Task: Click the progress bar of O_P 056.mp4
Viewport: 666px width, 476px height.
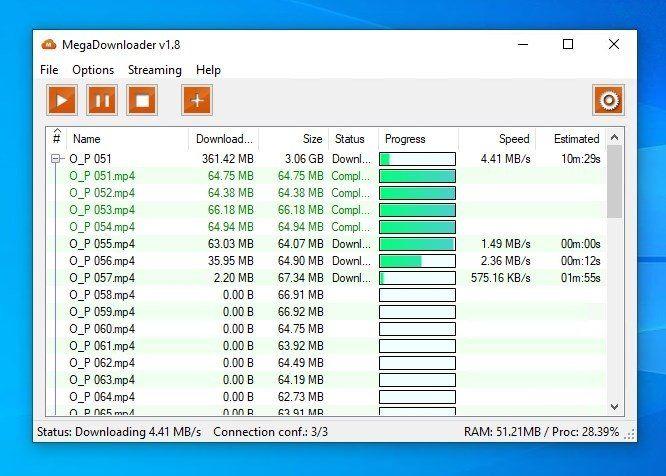Action: click(417, 261)
